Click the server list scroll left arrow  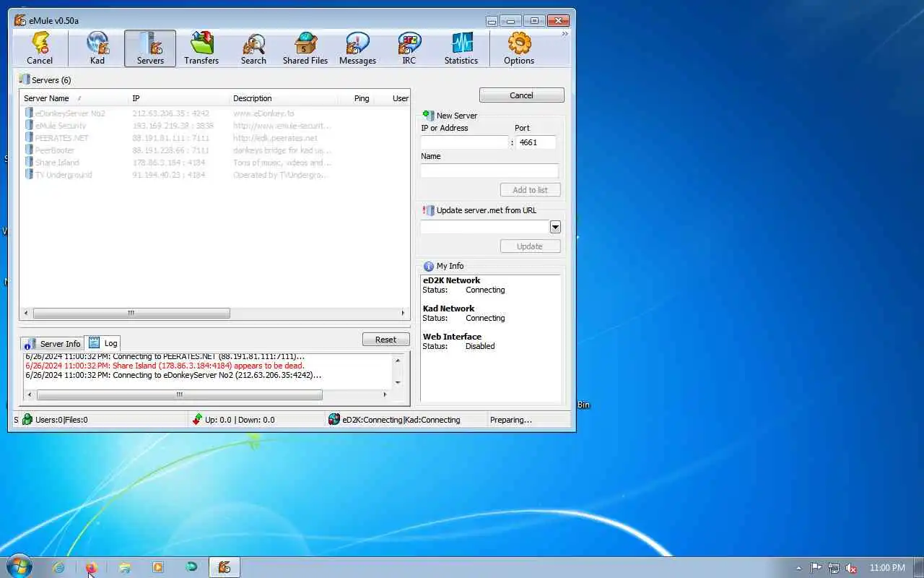[x=27, y=314]
